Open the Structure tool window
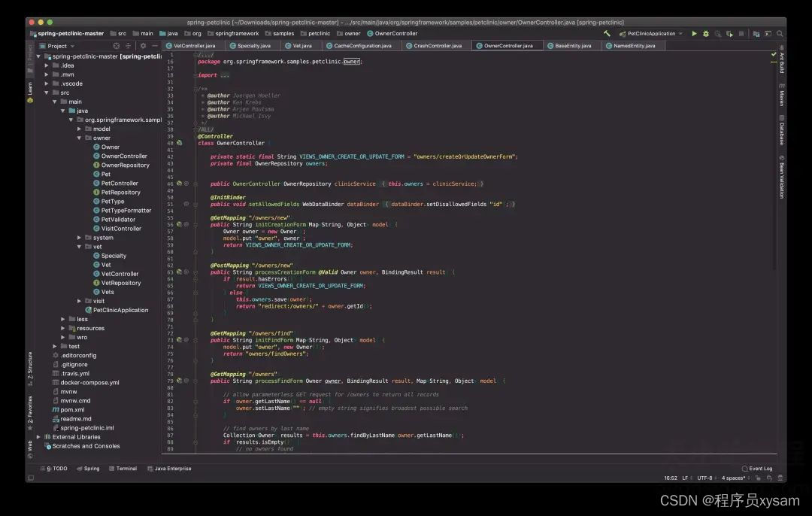Viewport: 812px width, 516px height. 30,369
